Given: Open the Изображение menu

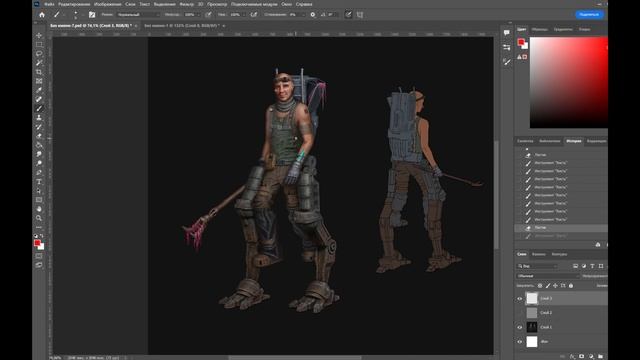Looking at the screenshot, I should 107,4.
